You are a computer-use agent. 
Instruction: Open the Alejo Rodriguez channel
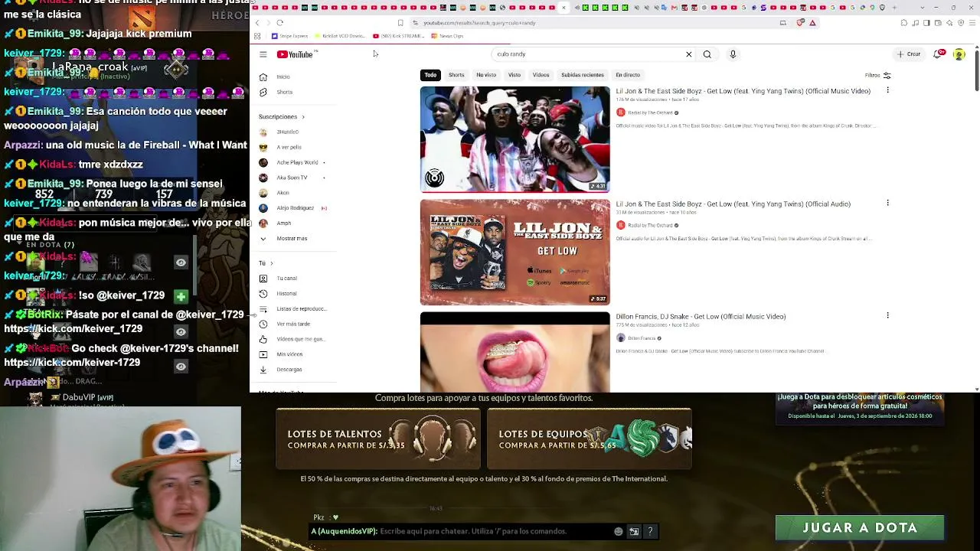(294, 208)
